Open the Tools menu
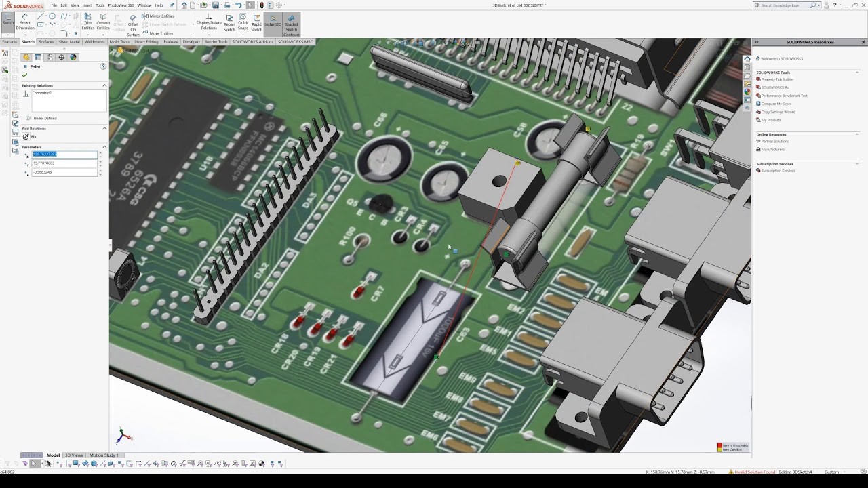868x488 pixels. [100, 5]
